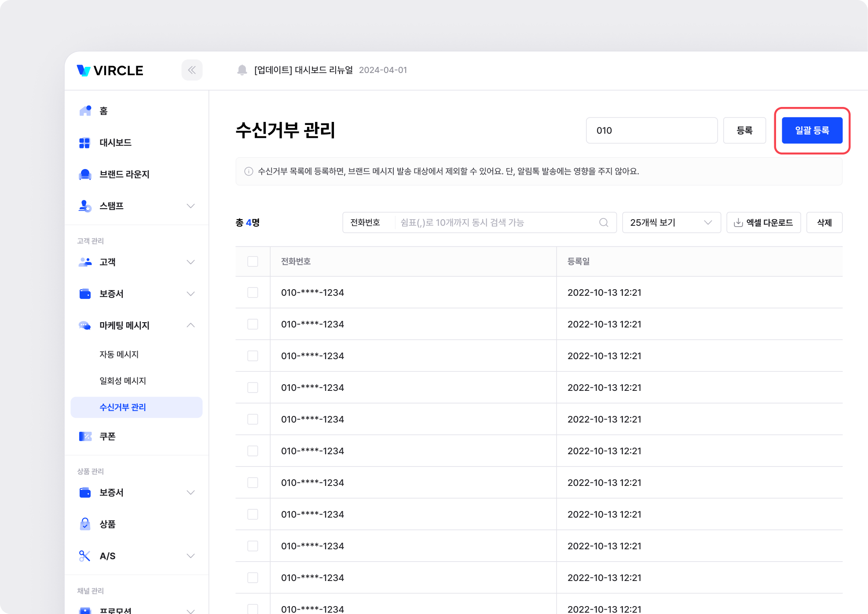
Task: Click the home icon in sidebar
Action: [x=85, y=110]
